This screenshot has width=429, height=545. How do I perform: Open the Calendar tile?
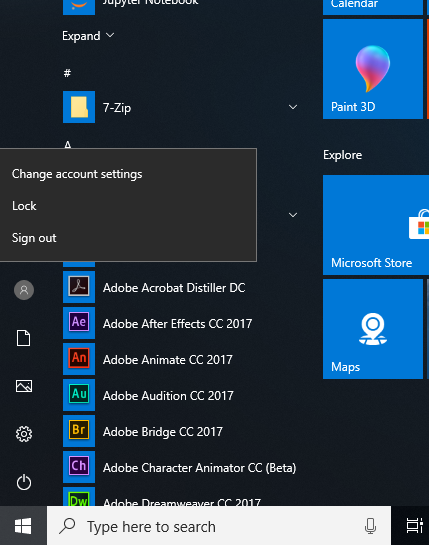click(373, 7)
